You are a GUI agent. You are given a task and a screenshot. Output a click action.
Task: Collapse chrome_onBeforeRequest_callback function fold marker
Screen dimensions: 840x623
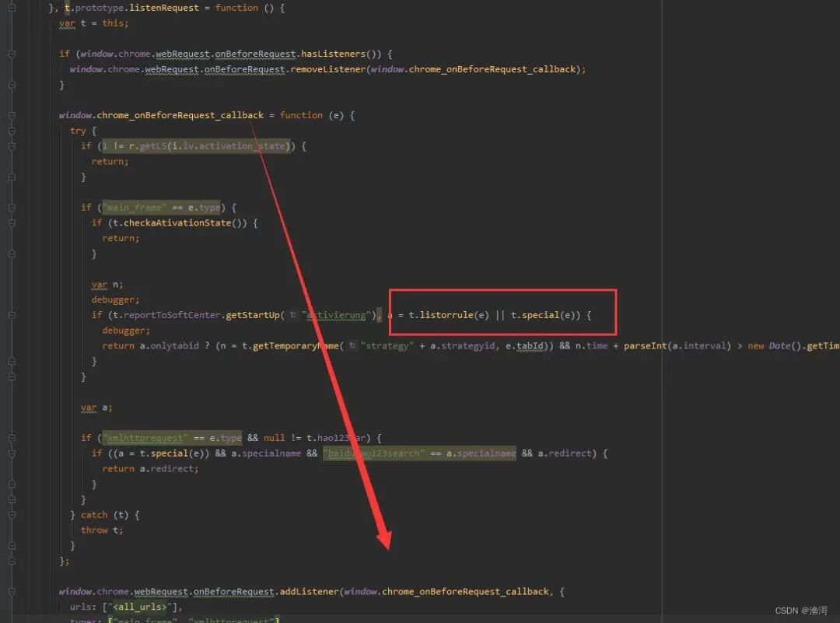pos(12,116)
